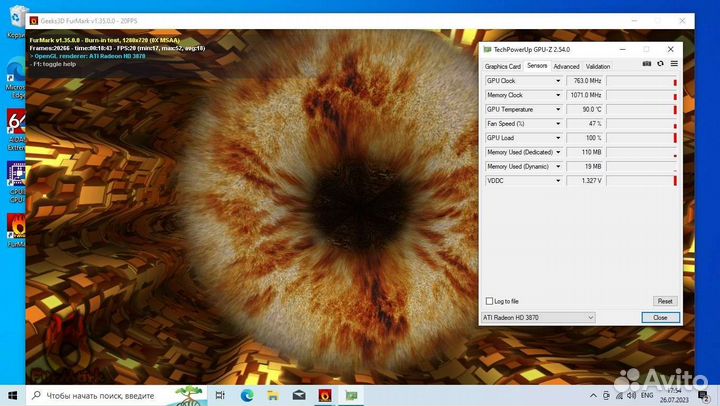Open the Memory Clock sensor dropdown
The width and height of the screenshot is (720, 406).
[558, 95]
